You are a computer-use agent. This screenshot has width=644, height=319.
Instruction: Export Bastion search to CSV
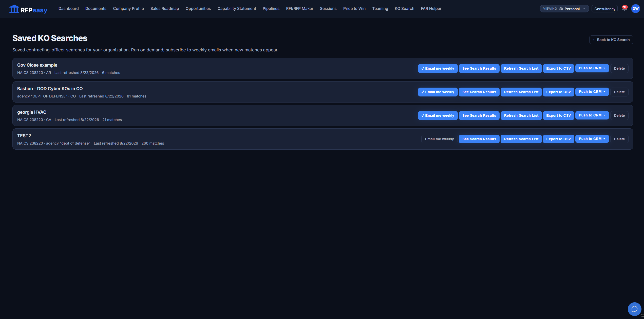pos(558,92)
